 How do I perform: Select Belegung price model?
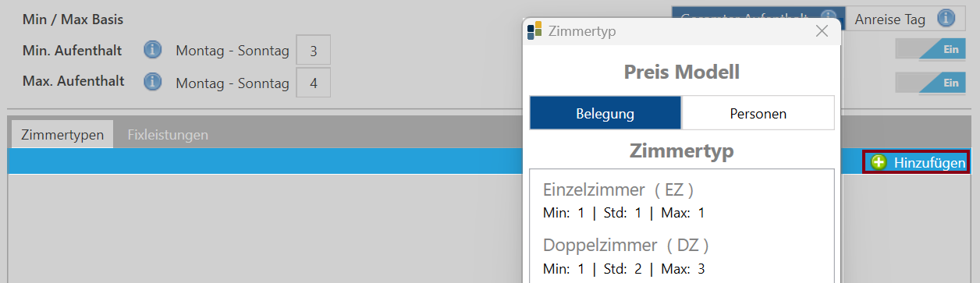coord(605,113)
